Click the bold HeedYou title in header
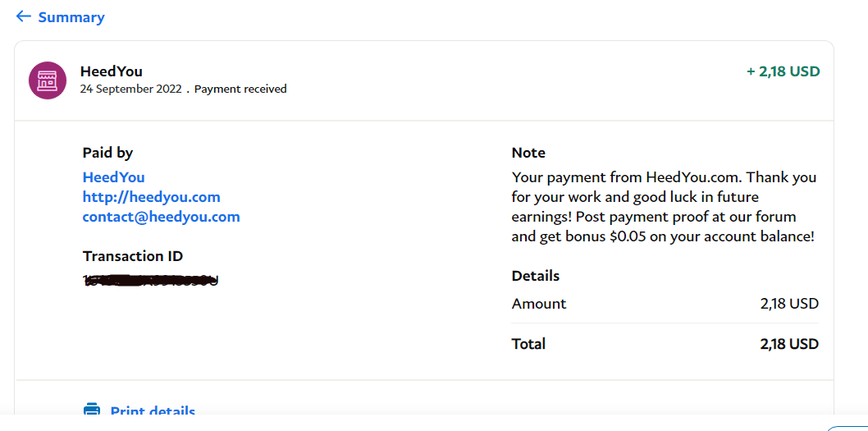The width and height of the screenshot is (868, 431). [112, 71]
